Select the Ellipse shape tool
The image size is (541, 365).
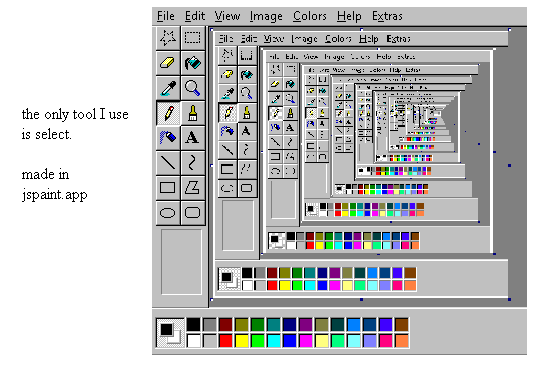pyautogui.click(x=168, y=213)
